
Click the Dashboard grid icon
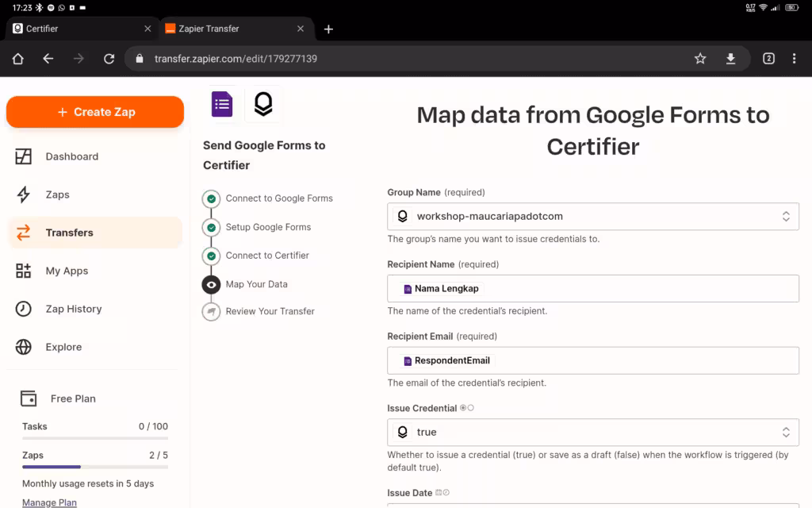click(23, 156)
